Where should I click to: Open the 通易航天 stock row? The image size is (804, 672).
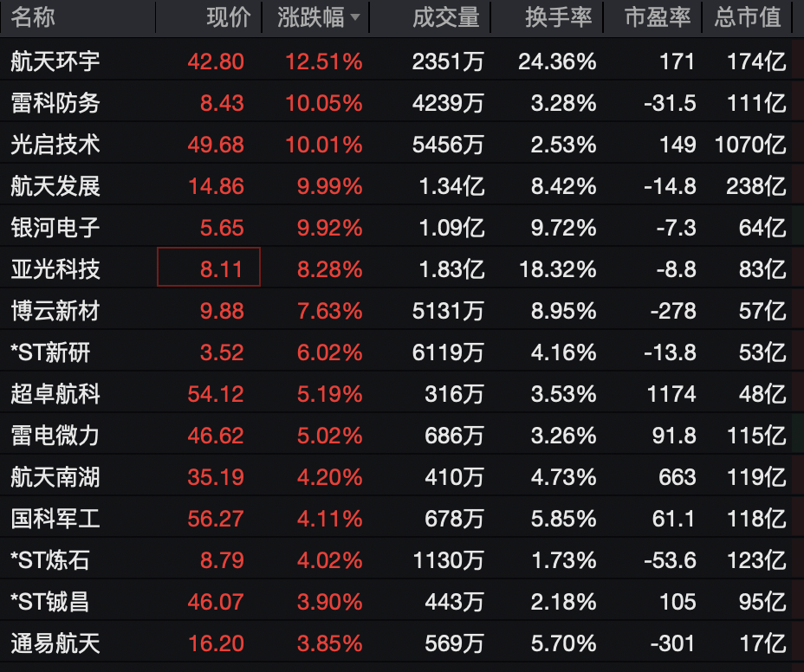[55, 643]
